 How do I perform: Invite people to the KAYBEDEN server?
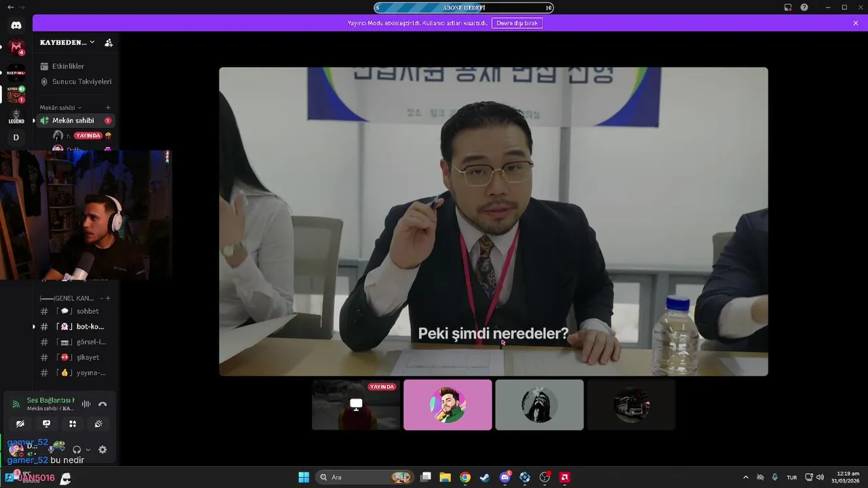108,43
